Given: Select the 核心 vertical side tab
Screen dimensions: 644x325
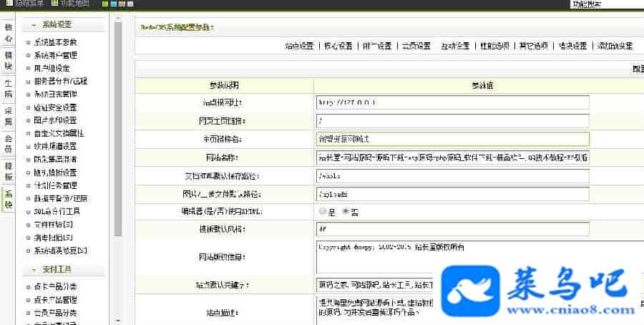Looking at the screenshot, I should click(x=8, y=33).
